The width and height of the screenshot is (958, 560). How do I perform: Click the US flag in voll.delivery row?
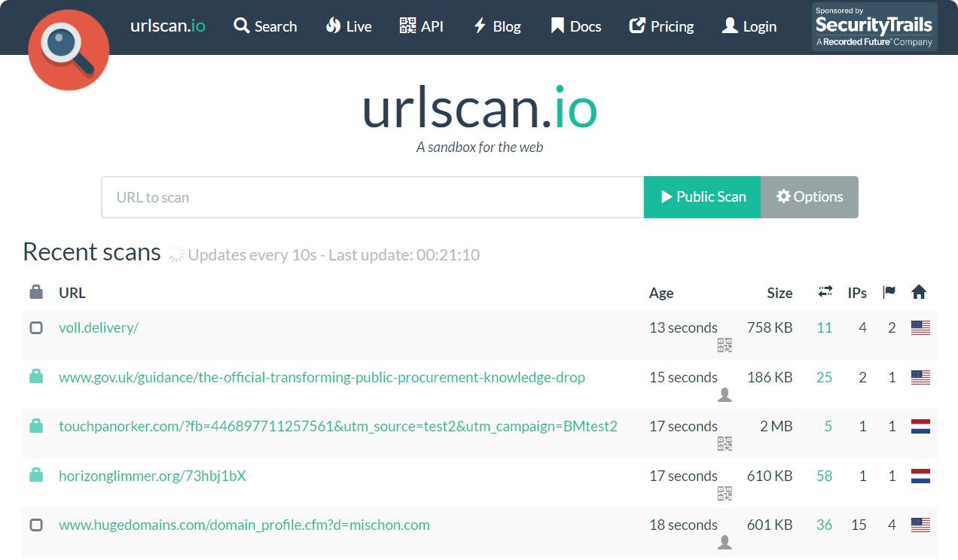920,327
